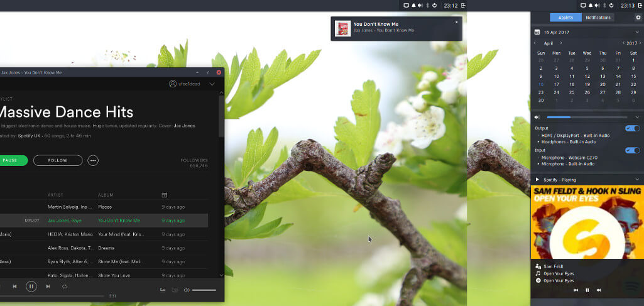The width and height of the screenshot is (644, 306).
Task: Click the FOLLOW playlist button
Action: coord(58,160)
